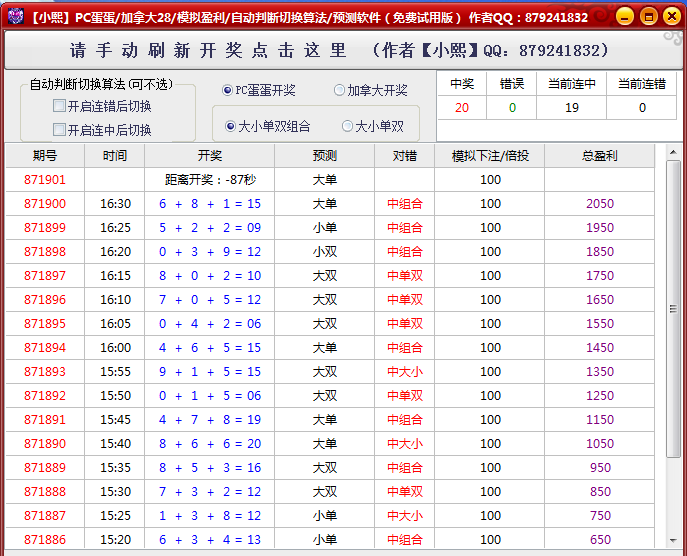
Task: Click the app logo icon in title bar
Action: pyautogui.click(x=14, y=16)
